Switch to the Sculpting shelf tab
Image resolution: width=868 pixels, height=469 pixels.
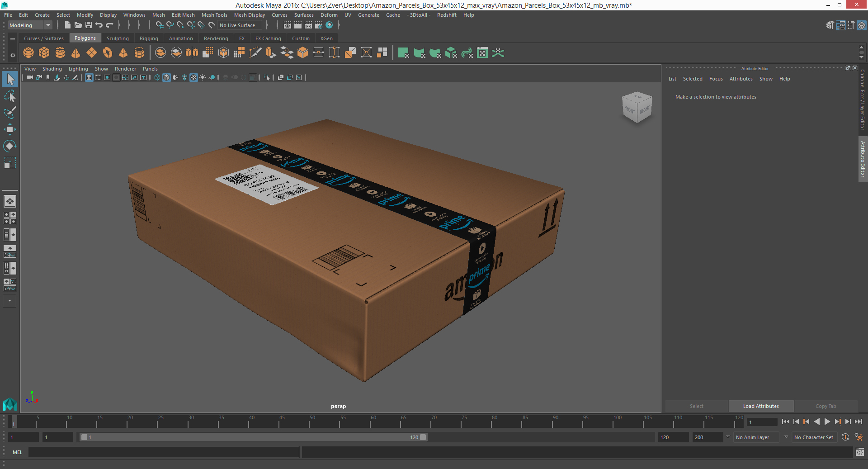click(x=118, y=38)
